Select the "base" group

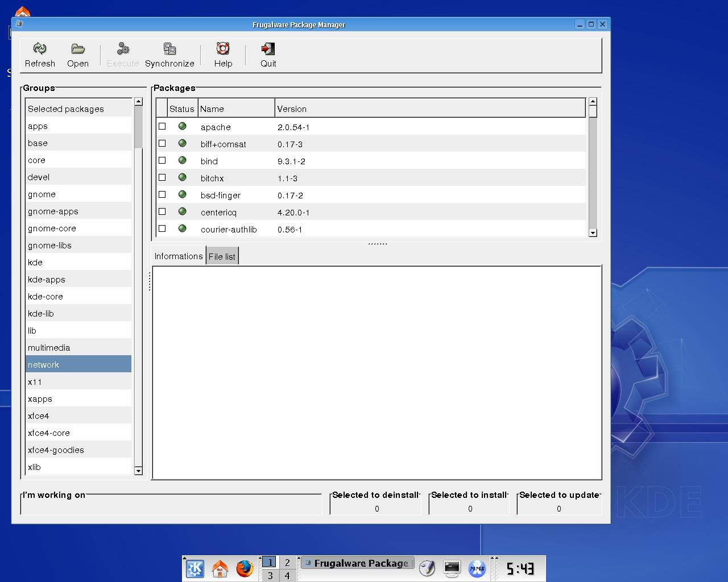tap(78, 143)
